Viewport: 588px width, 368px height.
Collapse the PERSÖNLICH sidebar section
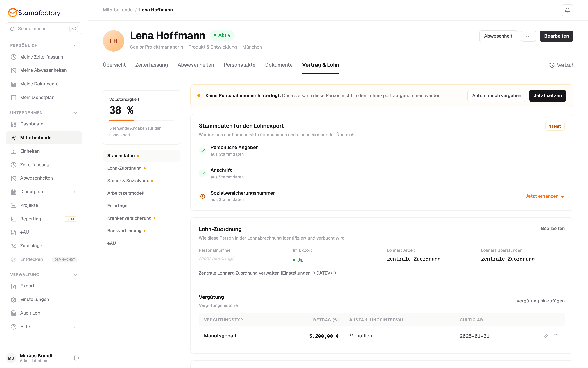click(75, 45)
